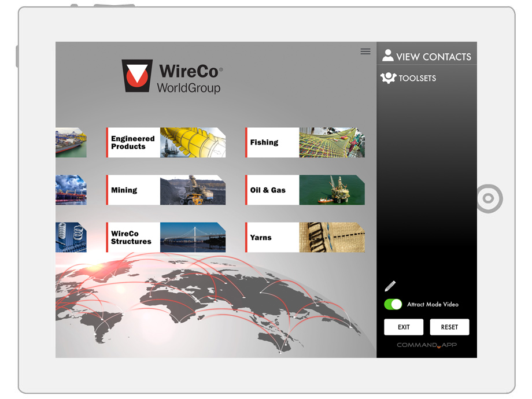Toggle the Attract Mode Video switch

[x=393, y=304]
